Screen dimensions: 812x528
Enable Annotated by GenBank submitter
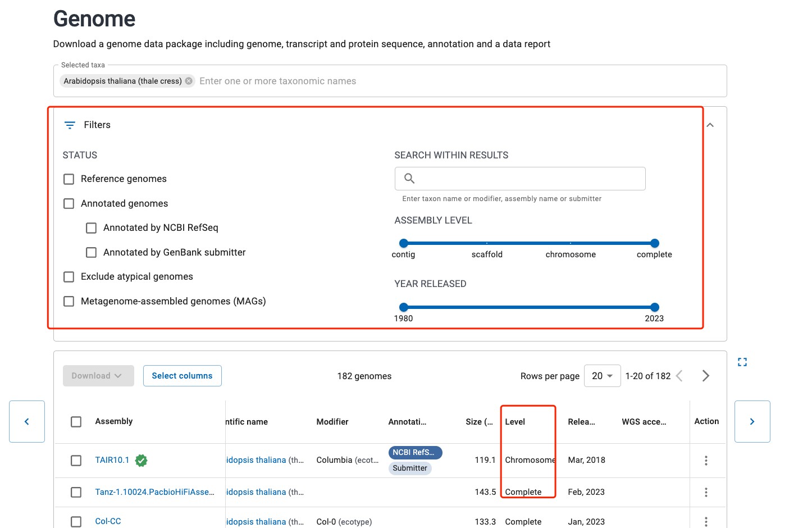click(x=91, y=253)
